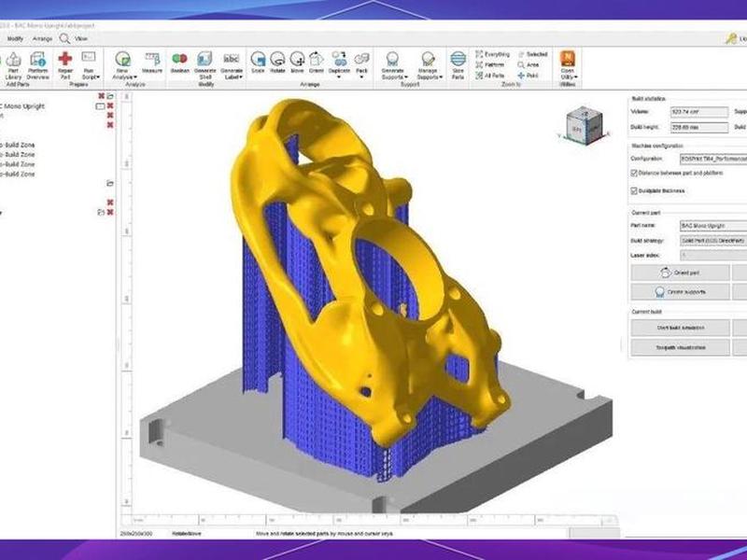Toggle Buildplate thickness checkbox

[x=634, y=191]
